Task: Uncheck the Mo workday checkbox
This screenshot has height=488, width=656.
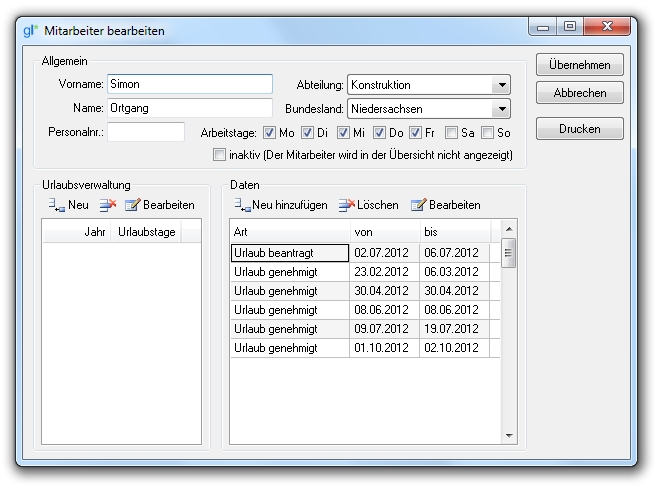Action: (x=270, y=133)
